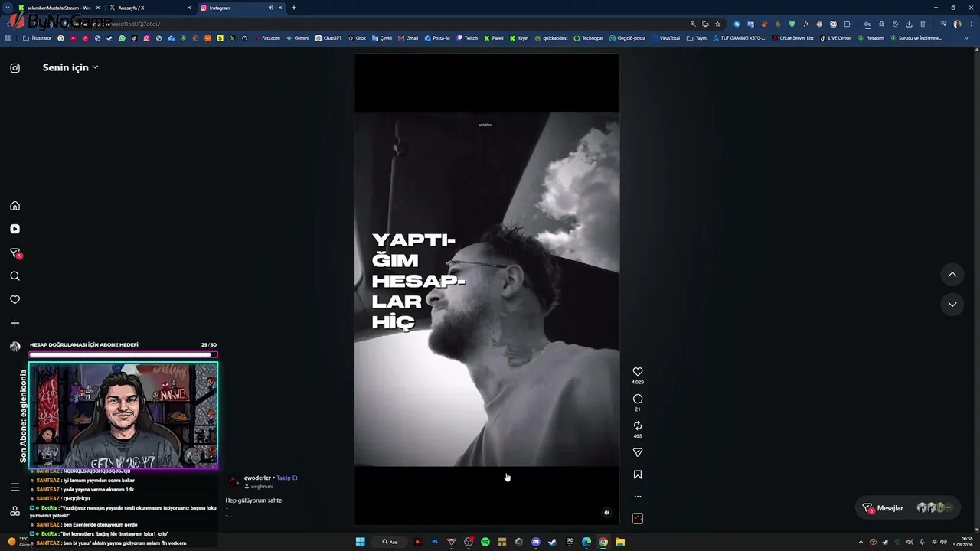Open the Gmail bookmark

pyautogui.click(x=408, y=38)
